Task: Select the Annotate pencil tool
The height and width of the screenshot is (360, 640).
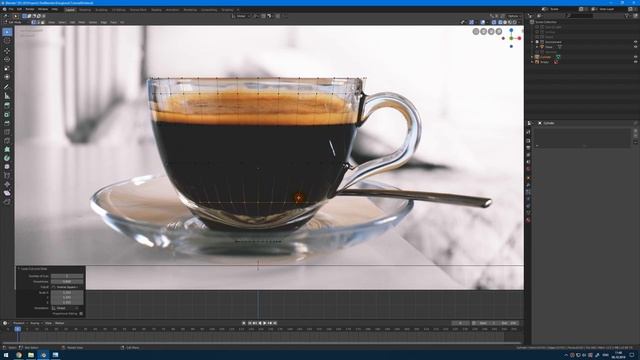Action: pos(7,87)
